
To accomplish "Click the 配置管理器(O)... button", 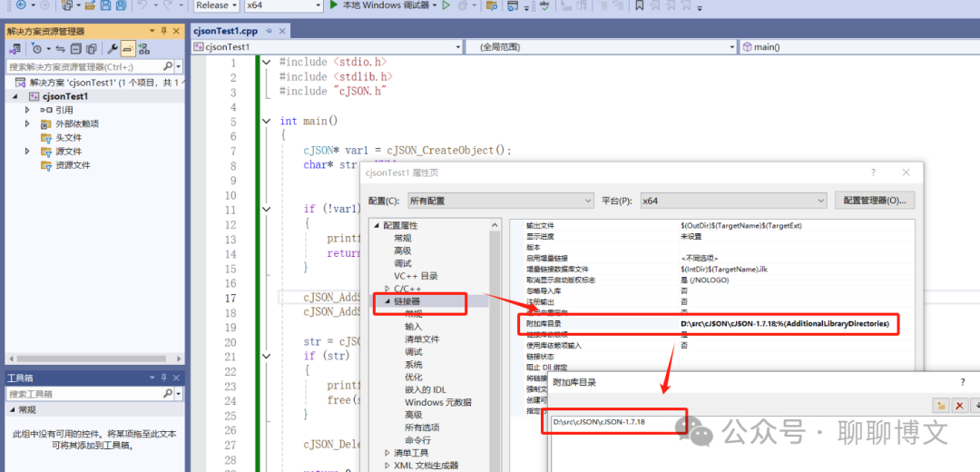I will (x=875, y=201).
